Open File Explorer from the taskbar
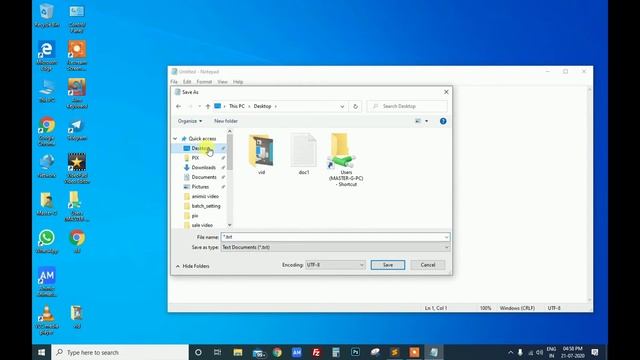Viewport: 640px width, 360px height. click(x=238, y=352)
